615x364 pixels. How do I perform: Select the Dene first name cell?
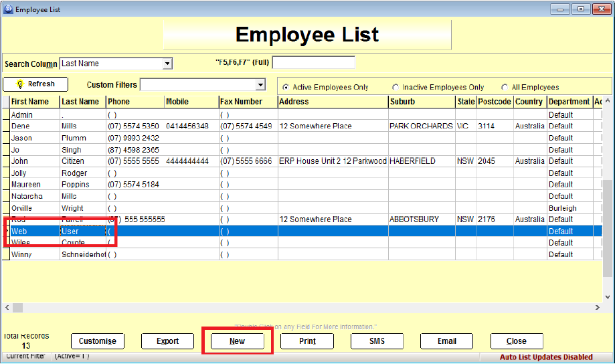pos(35,126)
